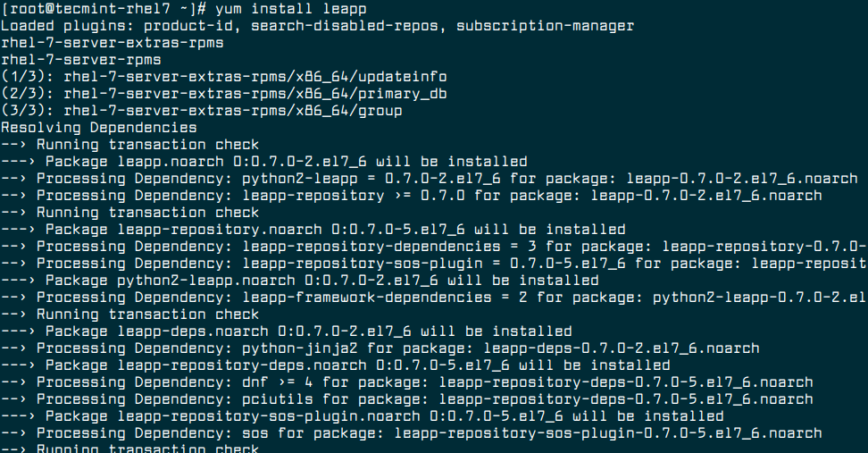Click the (1/3) updateinfo download line
Viewport: 868px width, 453px height.
(x=224, y=77)
